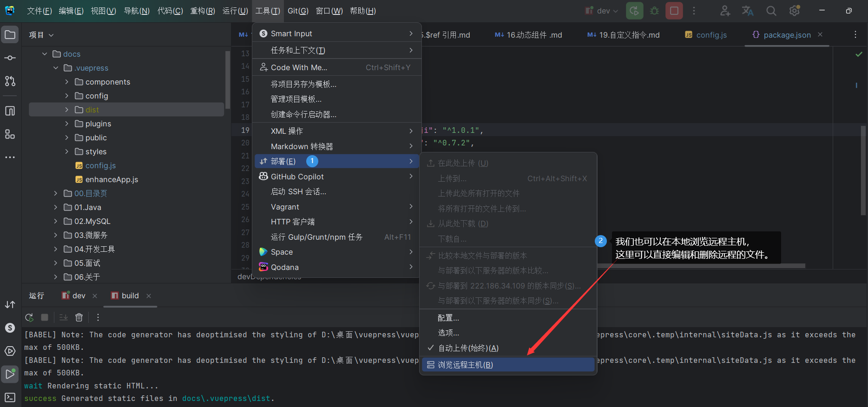Click the stop button in Run panel
Viewport: 868px width, 407px height.
tap(45, 317)
